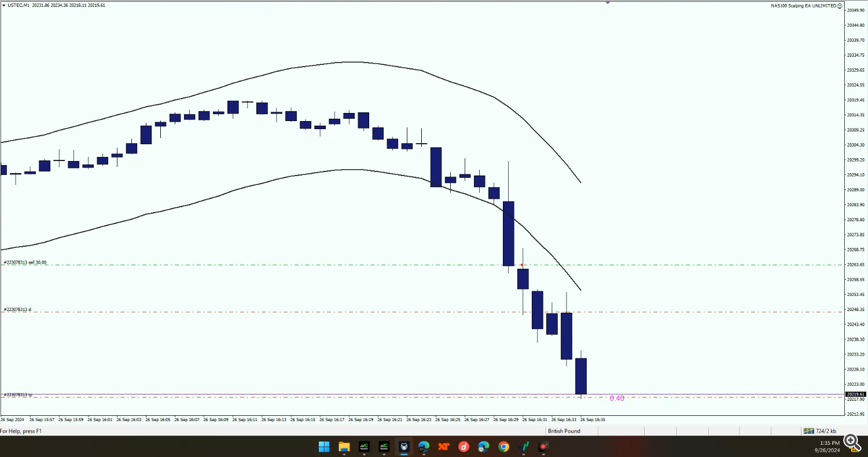Click the pink 0.40 value label
The width and height of the screenshot is (868, 457).
click(x=617, y=398)
